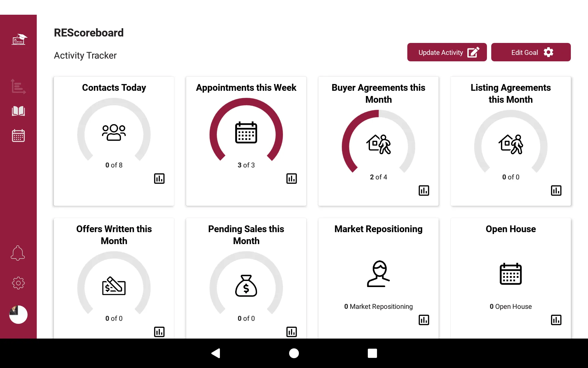Click the Buyer Agreements bar chart icon
Image resolution: width=588 pixels, height=368 pixels.
click(424, 190)
